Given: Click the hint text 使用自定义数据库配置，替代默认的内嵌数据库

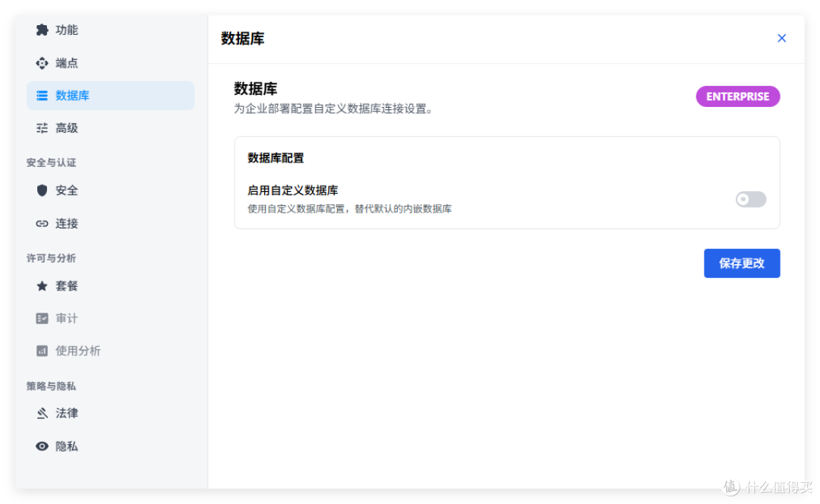Looking at the screenshot, I should tap(349, 209).
